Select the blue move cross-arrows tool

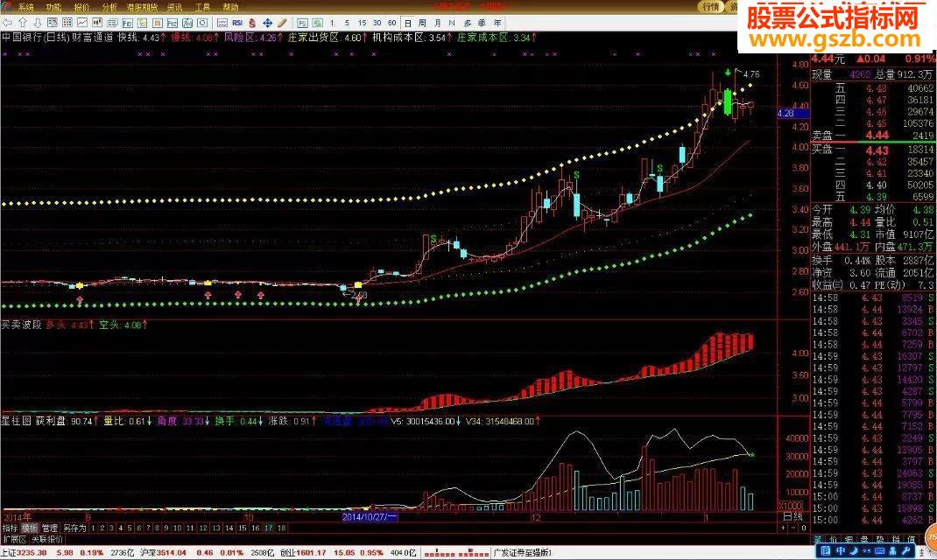pyautogui.click(x=268, y=23)
